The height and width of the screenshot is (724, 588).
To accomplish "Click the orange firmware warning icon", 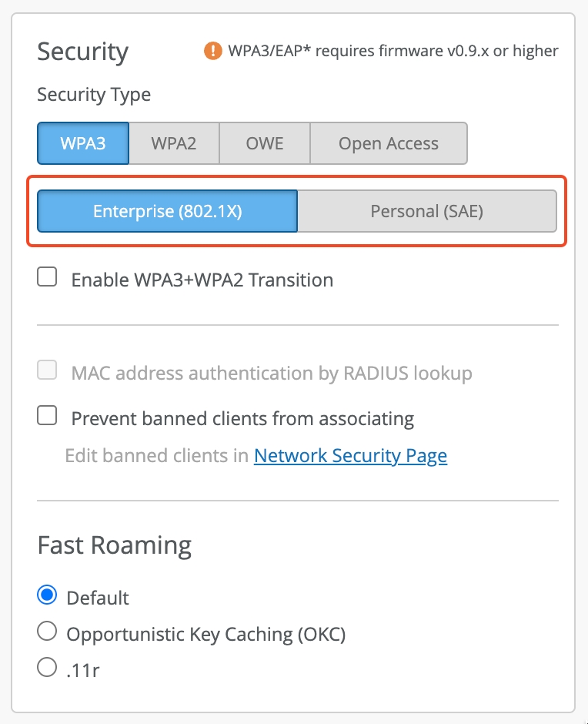I will (x=212, y=52).
